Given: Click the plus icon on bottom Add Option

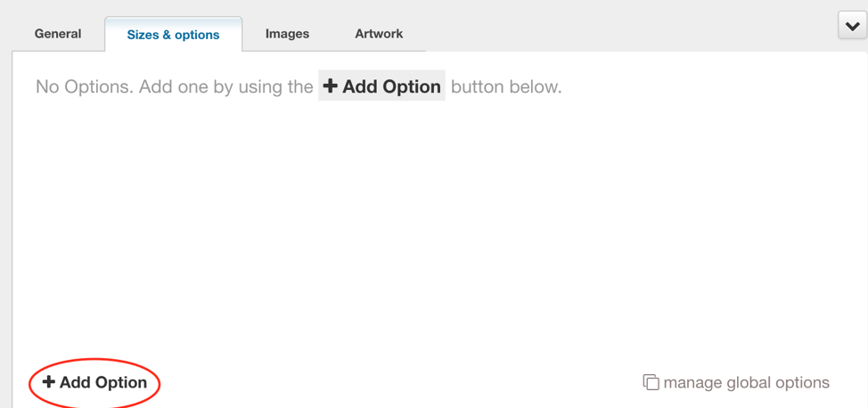Looking at the screenshot, I should (49, 382).
